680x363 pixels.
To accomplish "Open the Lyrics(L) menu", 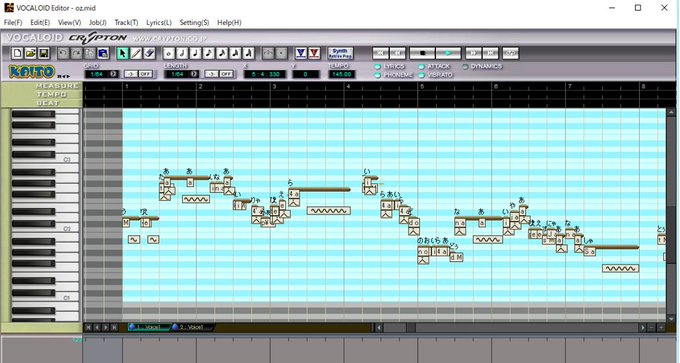I will (159, 22).
